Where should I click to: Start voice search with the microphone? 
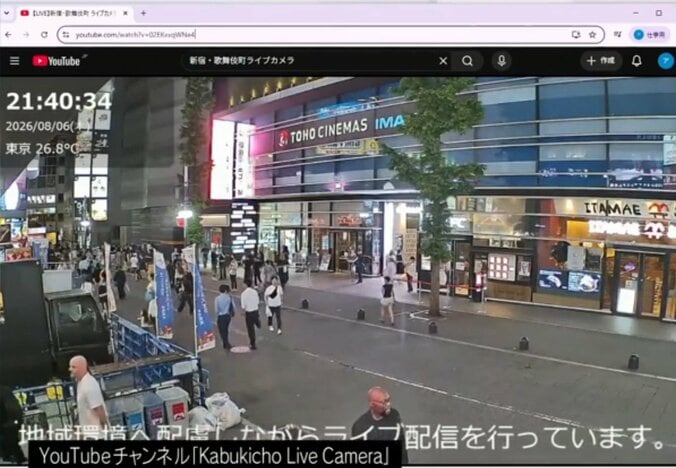[x=501, y=61]
